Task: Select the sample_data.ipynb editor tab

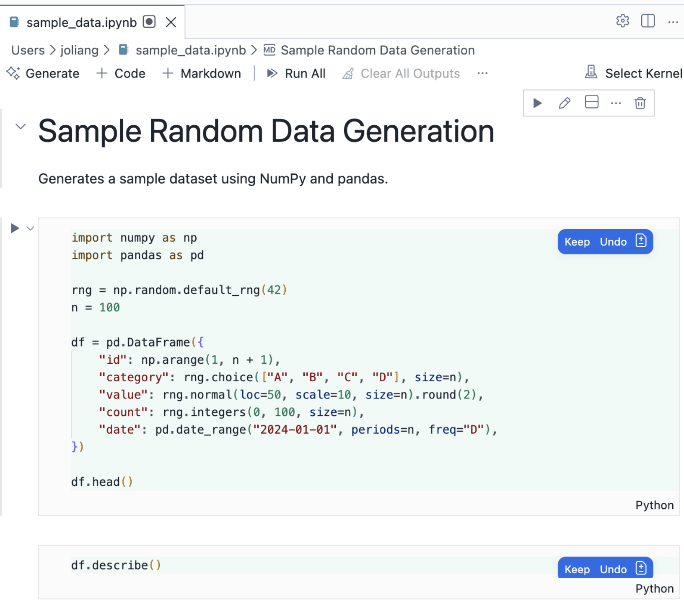Action: pos(92,22)
